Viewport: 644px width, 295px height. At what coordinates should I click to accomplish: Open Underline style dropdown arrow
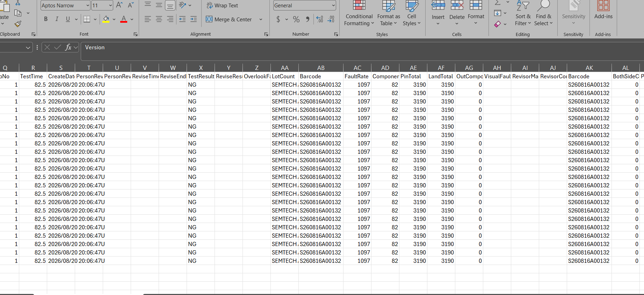point(76,19)
